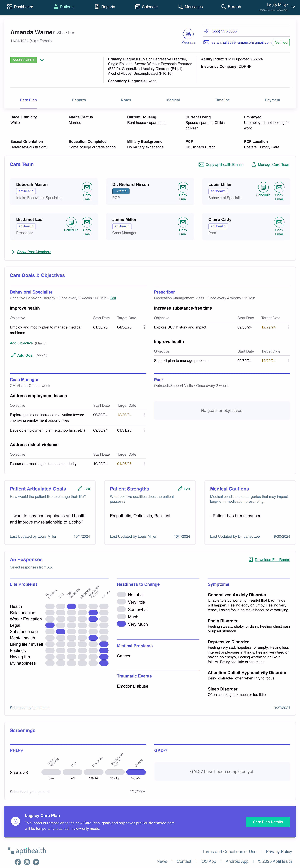Image resolution: width=300 pixels, height=868 pixels.
Task: Open the Payment tab
Action: [x=272, y=100]
